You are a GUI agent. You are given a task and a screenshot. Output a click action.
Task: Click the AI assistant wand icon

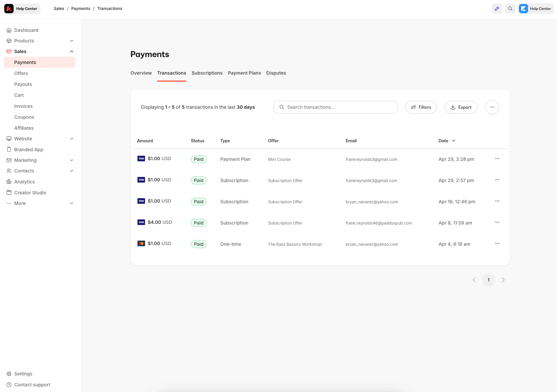(497, 9)
